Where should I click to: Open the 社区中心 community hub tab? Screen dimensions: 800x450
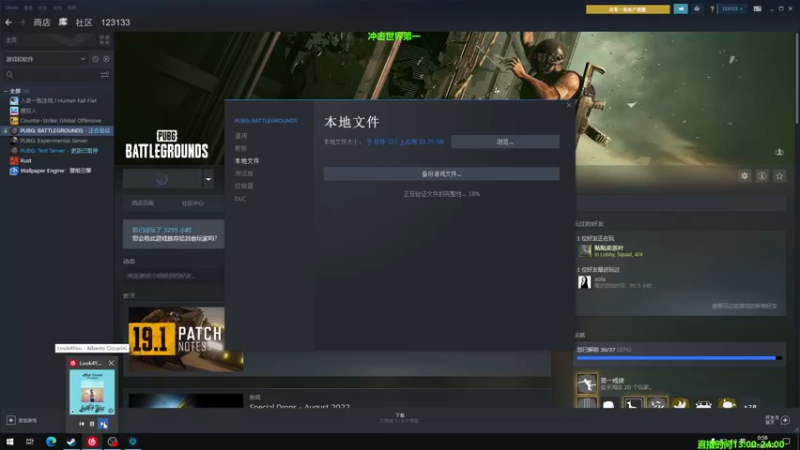pos(192,203)
